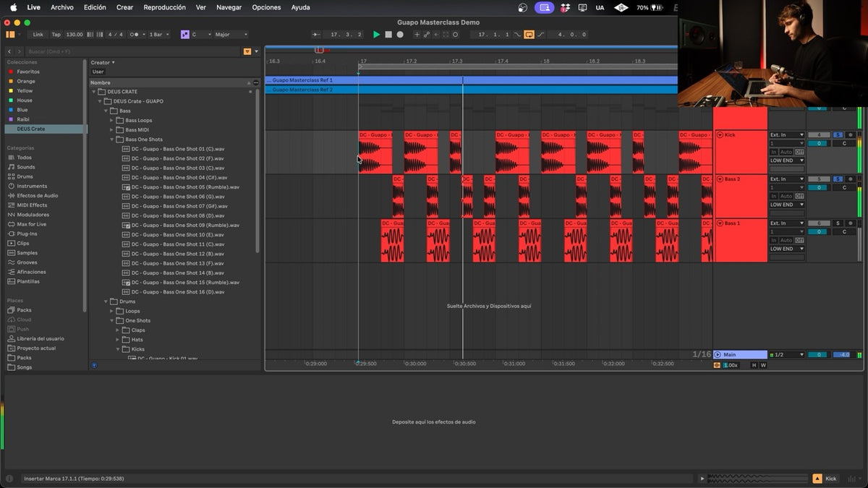This screenshot has height=488, width=868.
Task: Open Kick track Ext. In dropdown
Action: (787, 135)
